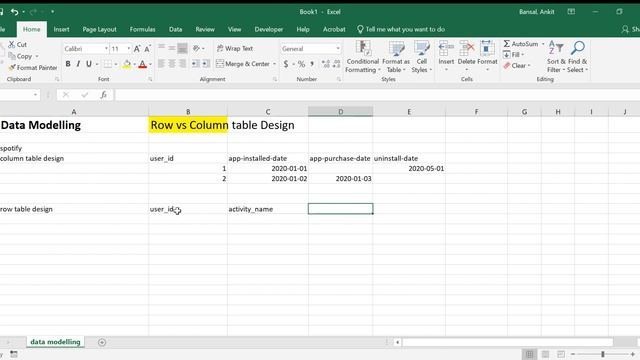Image resolution: width=640 pixels, height=360 pixels.
Task: Click the Decrease Indent icon
Action: 196,64
